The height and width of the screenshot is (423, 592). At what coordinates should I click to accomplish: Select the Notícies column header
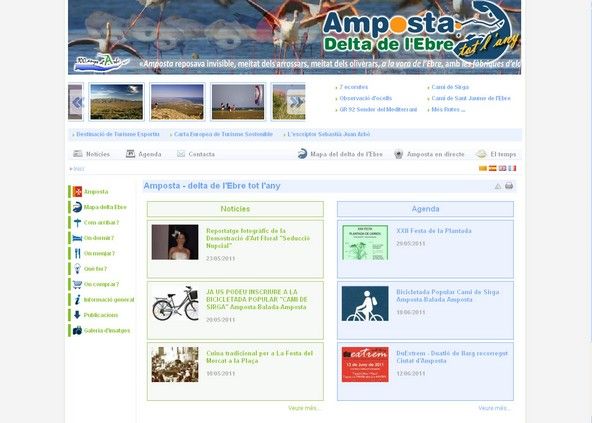point(235,209)
